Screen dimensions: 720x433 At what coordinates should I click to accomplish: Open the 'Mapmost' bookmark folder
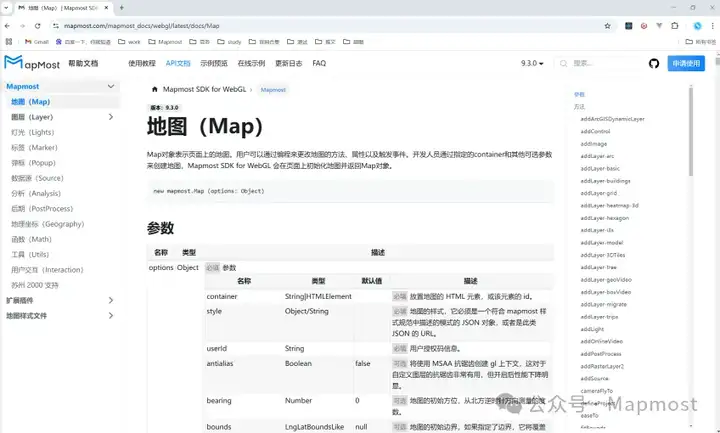(165, 41)
